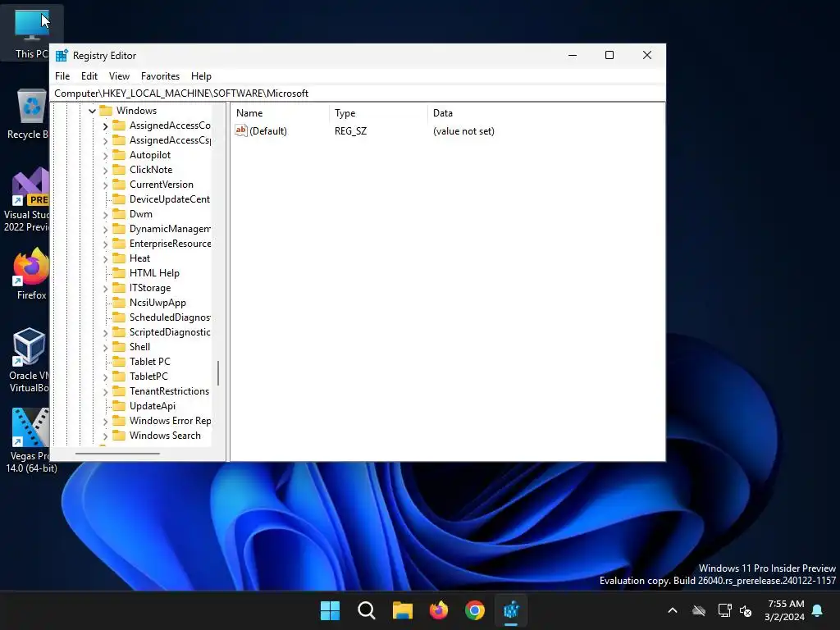Open taskbar Search
This screenshot has height=630, width=840.
(x=367, y=610)
